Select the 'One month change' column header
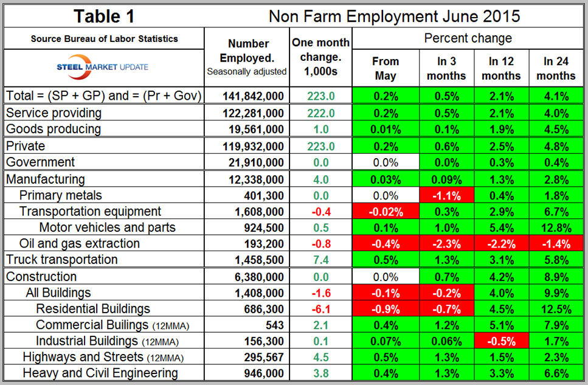Screen dimensions: 588x385 (320, 57)
